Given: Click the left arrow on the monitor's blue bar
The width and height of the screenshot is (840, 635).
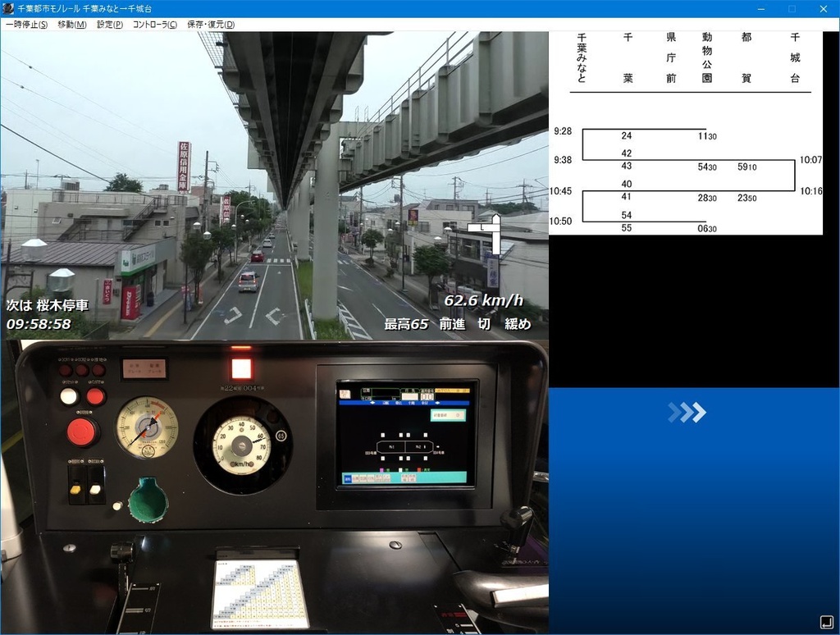Looking at the screenshot, I should [x=372, y=403].
